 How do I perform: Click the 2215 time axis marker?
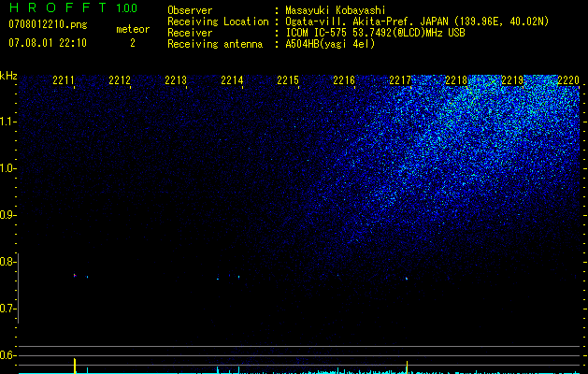coord(288,80)
